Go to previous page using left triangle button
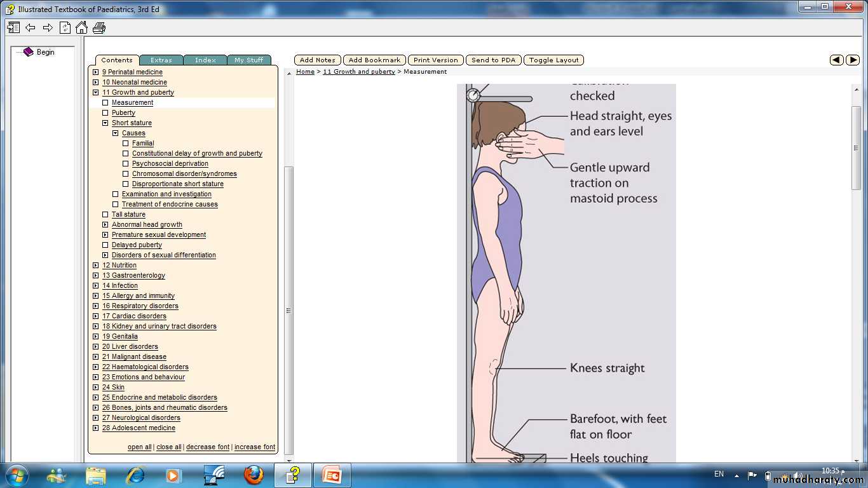This screenshot has width=868, height=488. [837, 60]
